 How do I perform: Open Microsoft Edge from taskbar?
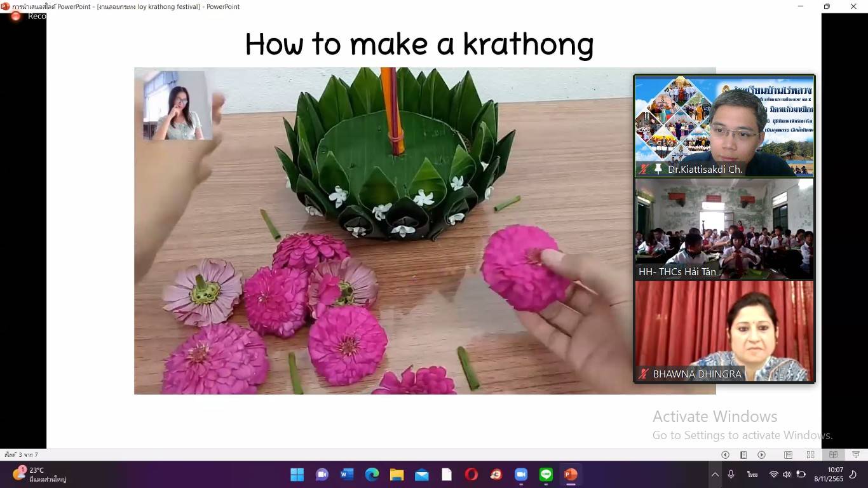[372, 475]
